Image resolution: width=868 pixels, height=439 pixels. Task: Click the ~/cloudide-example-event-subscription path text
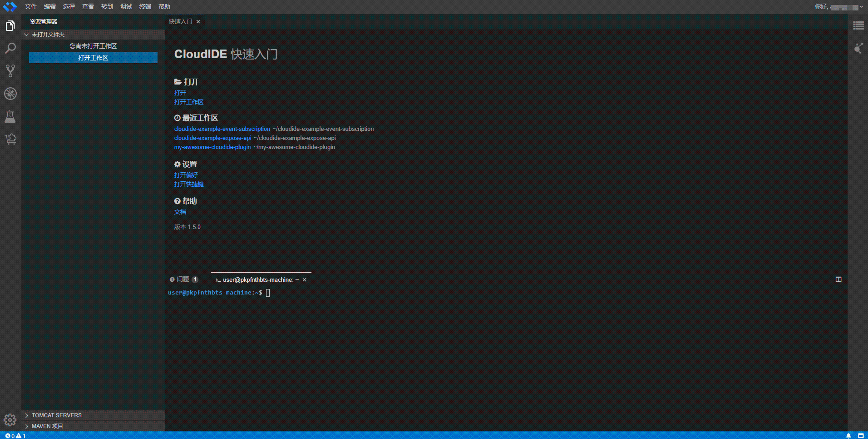(323, 129)
